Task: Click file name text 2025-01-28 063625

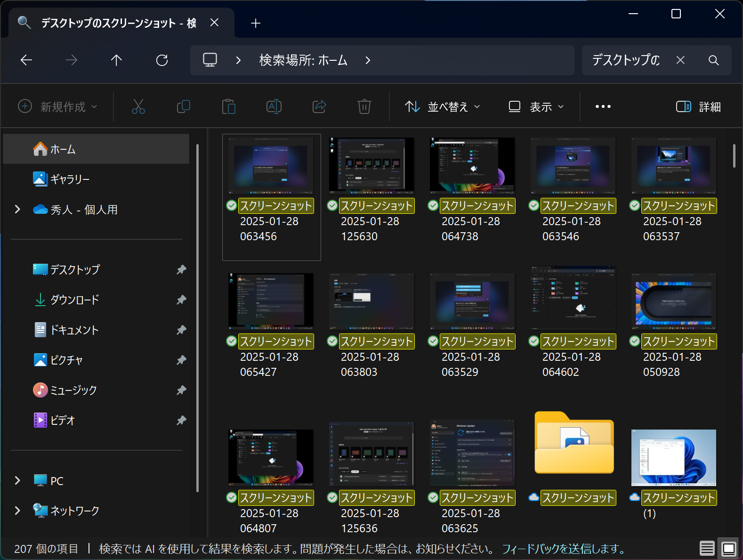Action: [471, 520]
